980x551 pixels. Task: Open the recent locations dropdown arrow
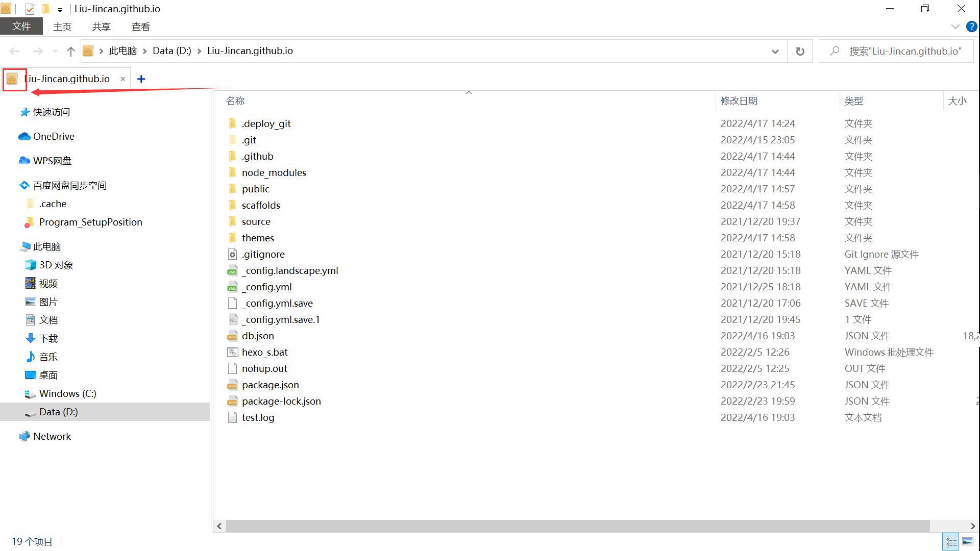point(55,51)
